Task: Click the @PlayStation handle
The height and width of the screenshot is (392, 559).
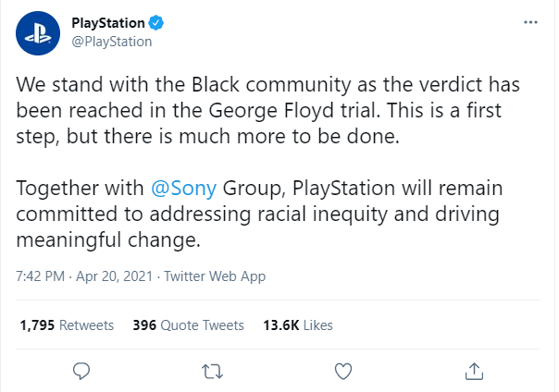Action: (112, 42)
